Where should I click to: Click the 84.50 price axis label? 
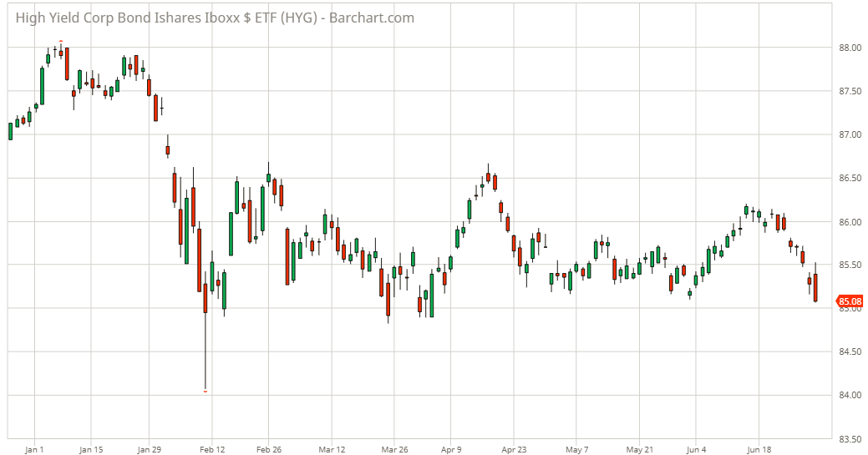tap(850, 351)
